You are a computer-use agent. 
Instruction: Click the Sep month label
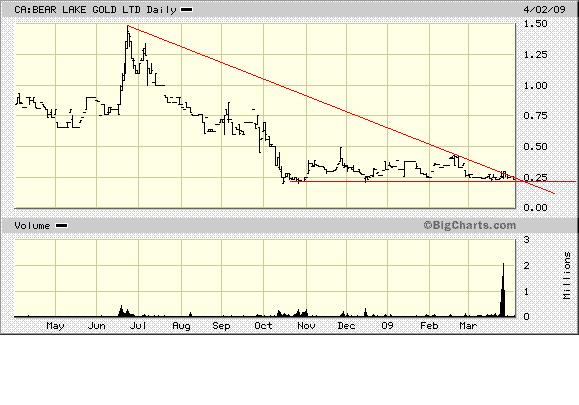221,326
